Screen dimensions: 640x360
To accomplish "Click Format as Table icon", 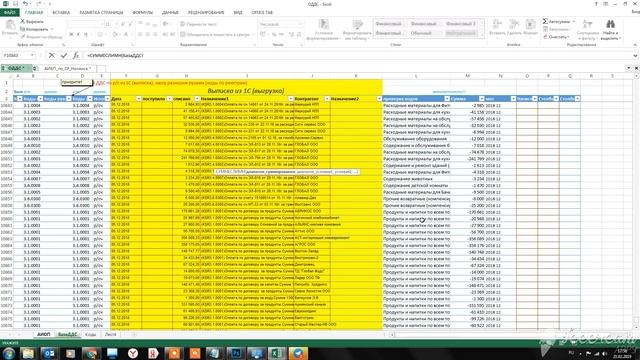I will [x=357, y=24].
